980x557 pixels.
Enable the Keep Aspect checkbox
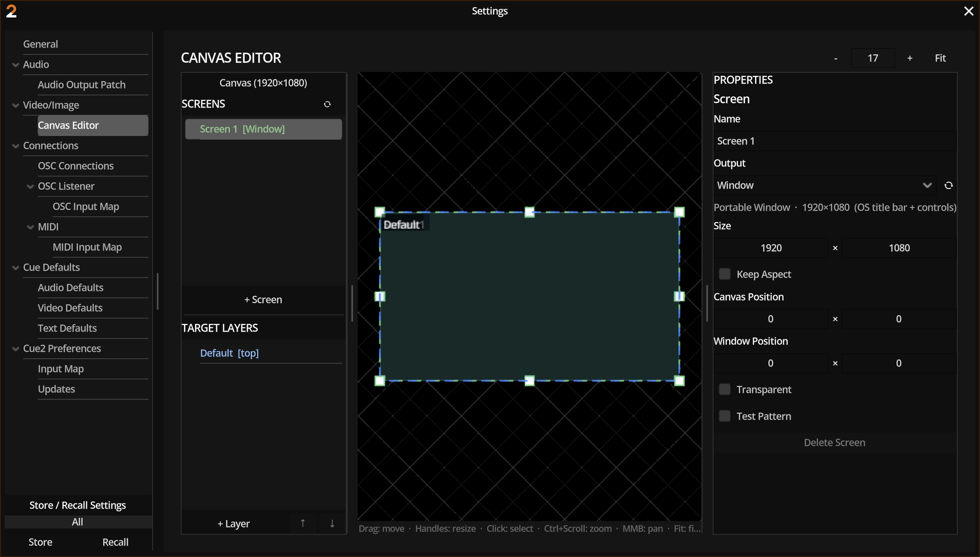coord(725,274)
